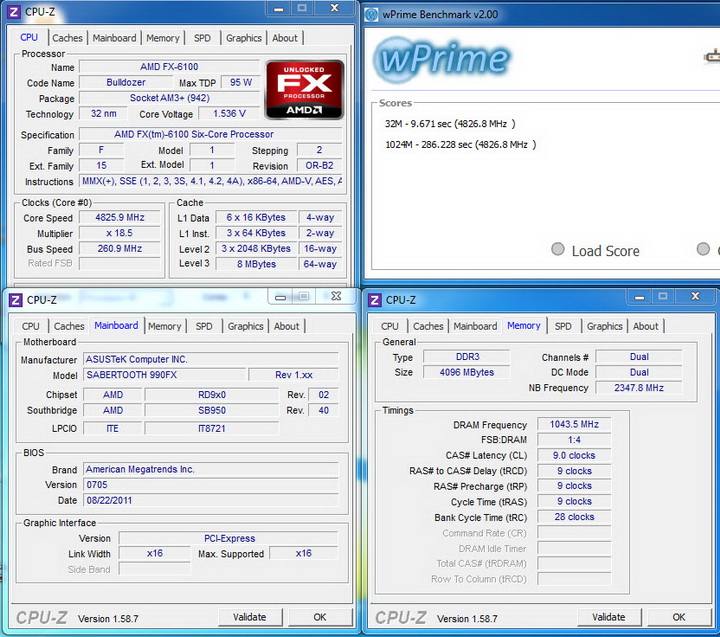The width and height of the screenshot is (720, 637).
Task: Select the CPU tab in the top CPU-Z window
Action: tap(29, 37)
